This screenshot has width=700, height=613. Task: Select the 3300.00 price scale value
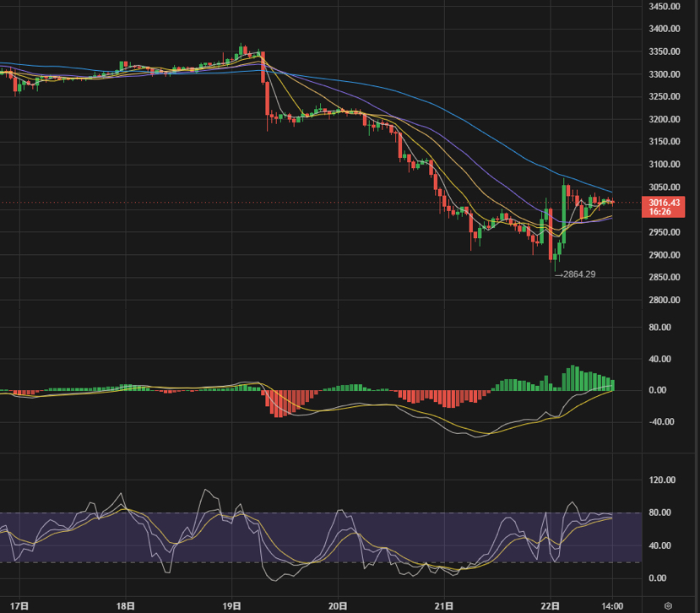pyautogui.click(x=665, y=74)
